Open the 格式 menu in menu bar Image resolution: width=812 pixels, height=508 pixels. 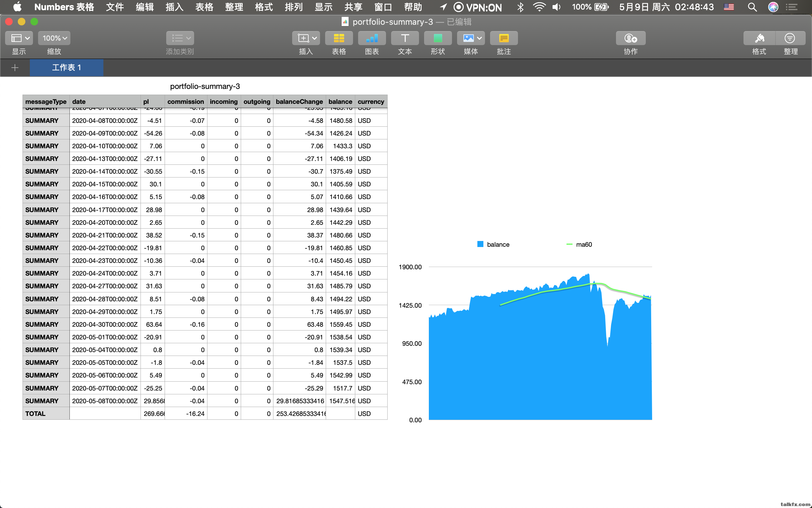click(x=264, y=7)
